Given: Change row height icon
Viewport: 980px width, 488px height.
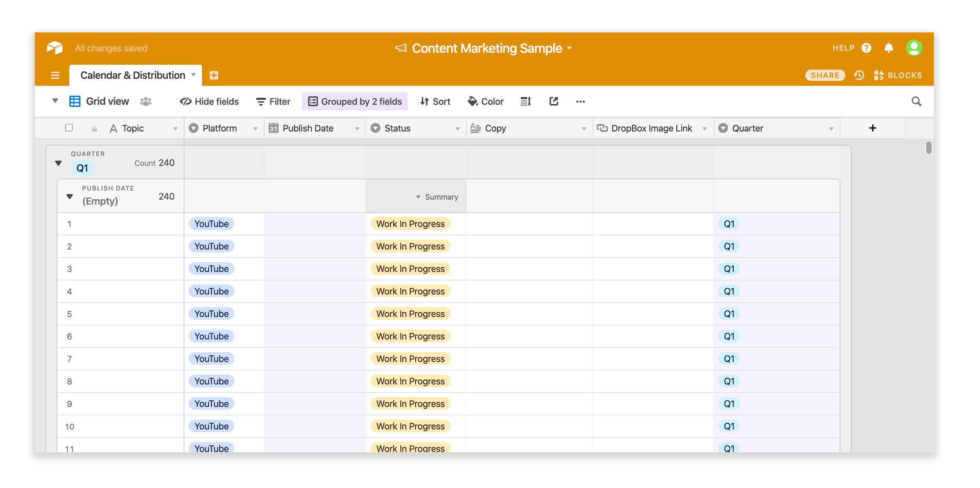Looking at the screenshot, I should tap(525, 101).
